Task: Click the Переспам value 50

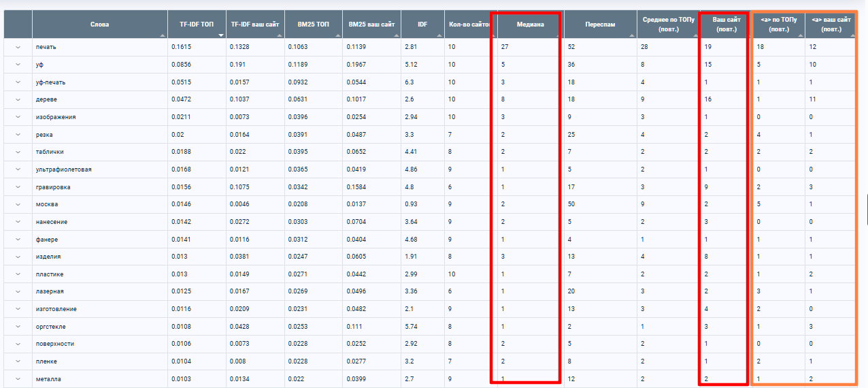Action: coord(571,204)
